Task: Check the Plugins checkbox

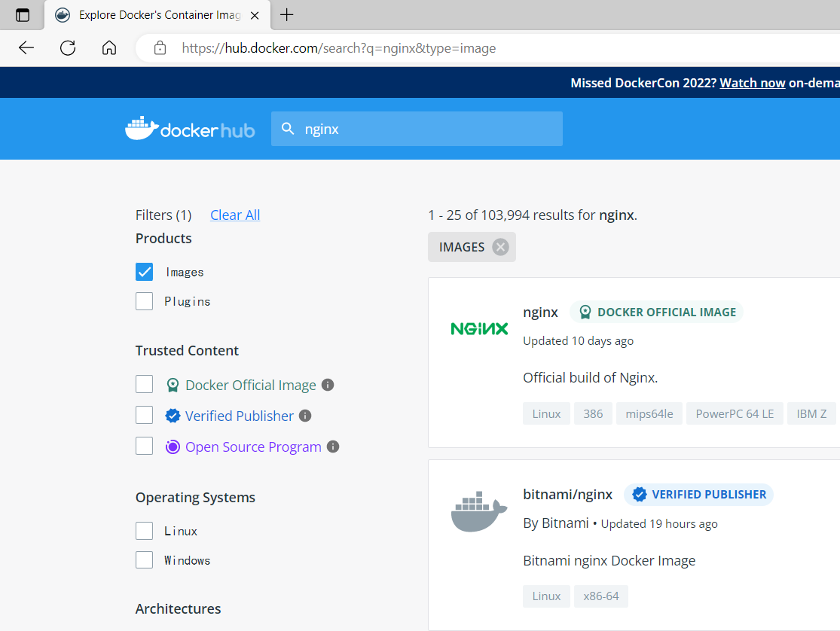Action: [144, 301]
